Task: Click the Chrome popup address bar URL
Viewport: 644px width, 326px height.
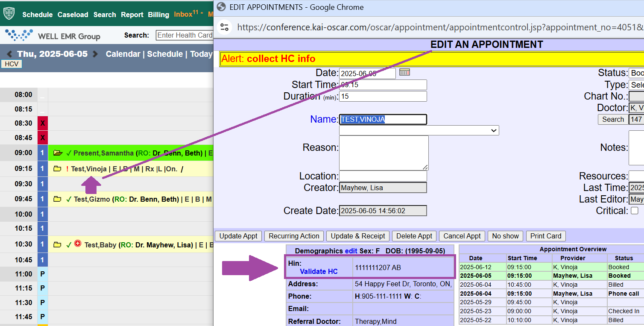Action: [440, 27]
